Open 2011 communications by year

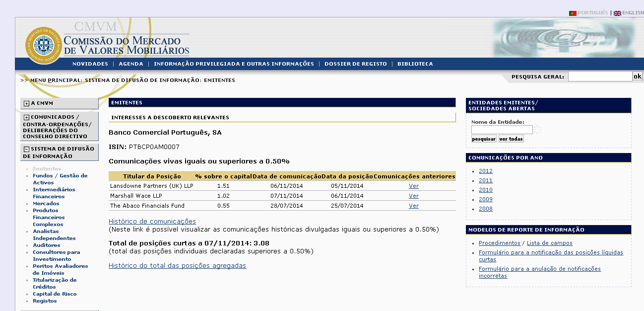486,180
